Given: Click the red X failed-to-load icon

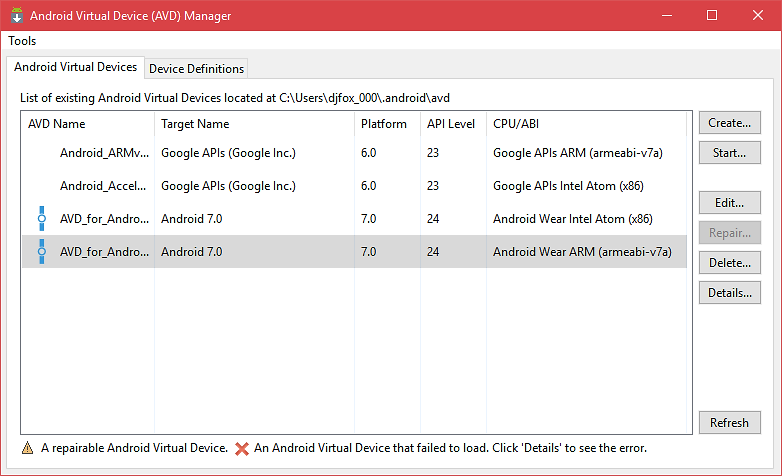Looking at the screenshot, I should 242,449.
